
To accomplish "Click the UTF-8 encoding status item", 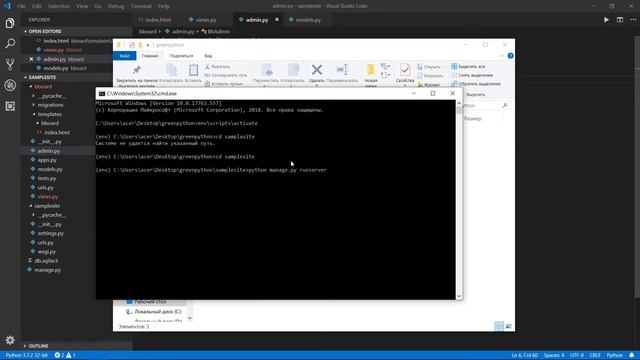I will [x=577, y=355].
